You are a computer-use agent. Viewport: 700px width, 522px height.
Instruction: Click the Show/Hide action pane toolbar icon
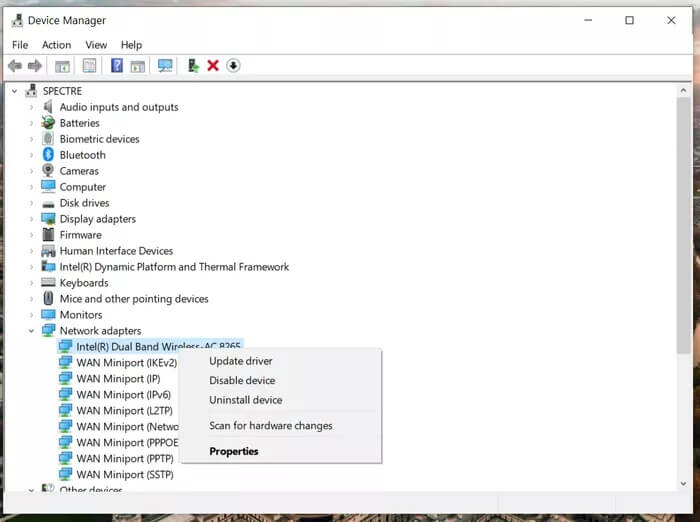[x=138, y=66]
